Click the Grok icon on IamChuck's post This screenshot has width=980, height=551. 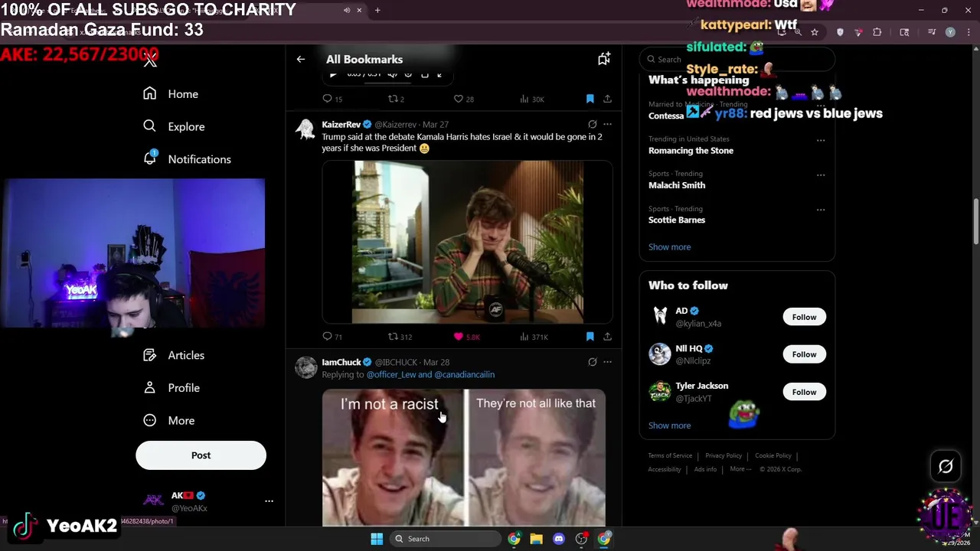(592, 362)
